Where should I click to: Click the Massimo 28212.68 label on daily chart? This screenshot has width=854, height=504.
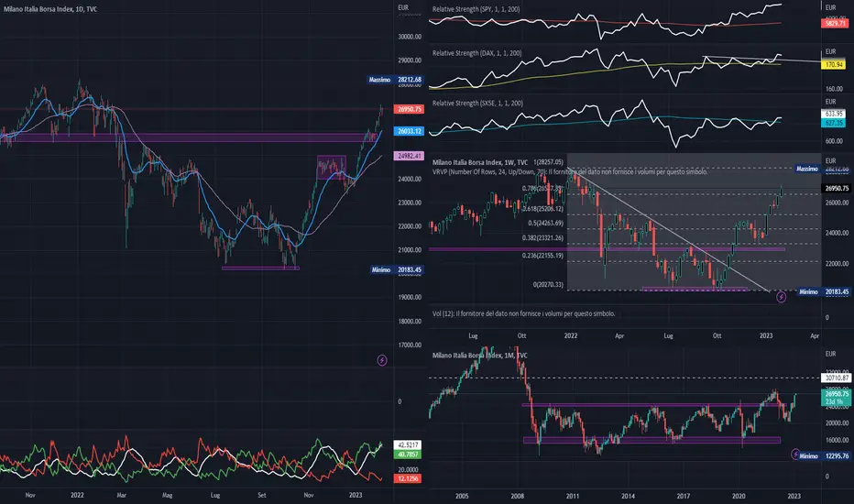(x=396, y=80)
